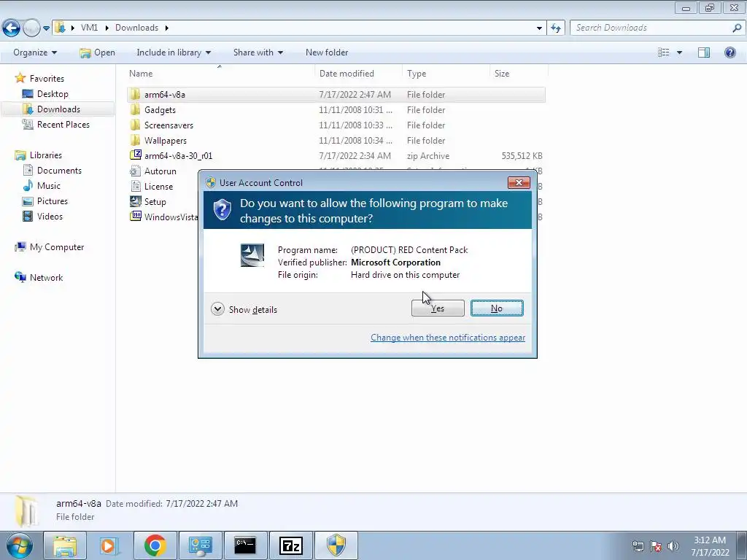Select the Gadgets folder icon
Viewport: 747px width, 560px height.
click(x=135, y=109)
